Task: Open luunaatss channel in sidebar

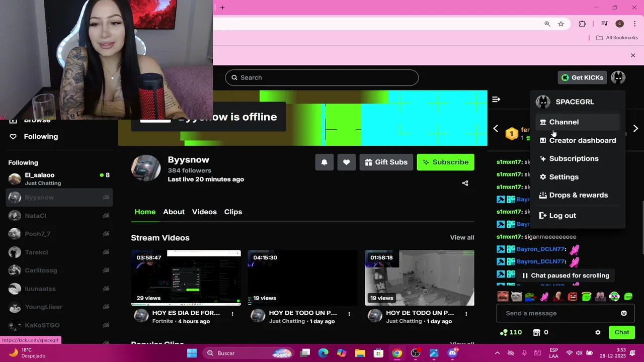Action: pos(59,289)
